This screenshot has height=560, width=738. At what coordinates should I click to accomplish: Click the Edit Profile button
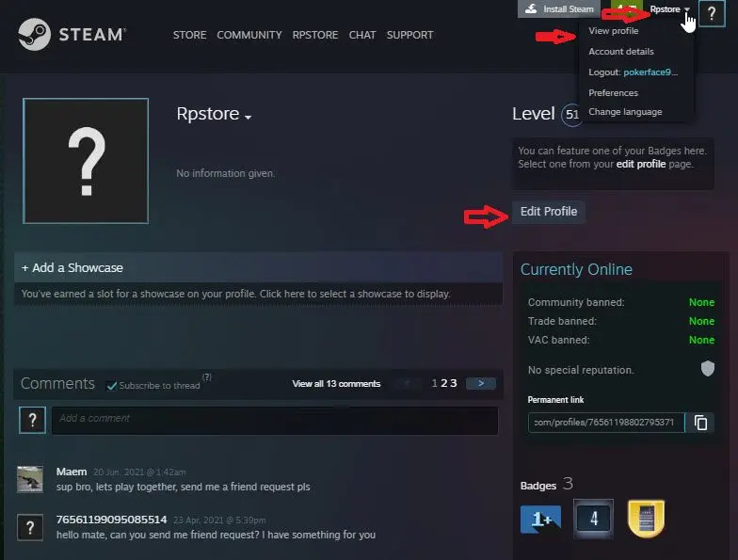pyautogui.click(x=548, y=211)
